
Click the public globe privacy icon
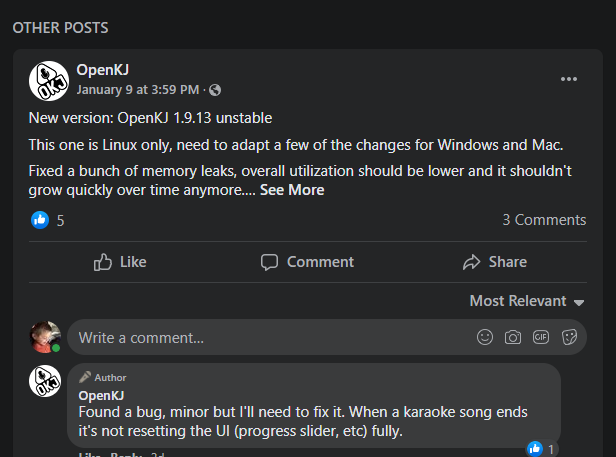pyautogui.click(x=215, y=90)
